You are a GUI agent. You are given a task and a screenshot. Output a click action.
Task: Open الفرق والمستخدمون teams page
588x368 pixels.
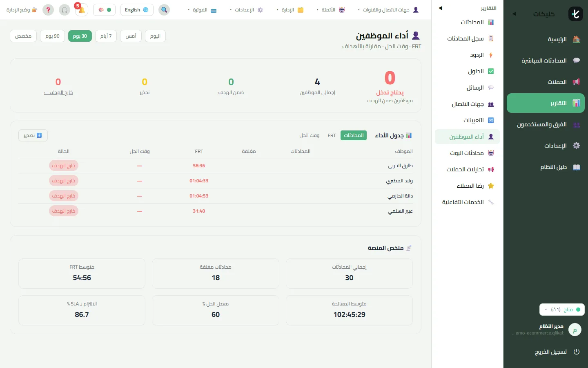546,124
